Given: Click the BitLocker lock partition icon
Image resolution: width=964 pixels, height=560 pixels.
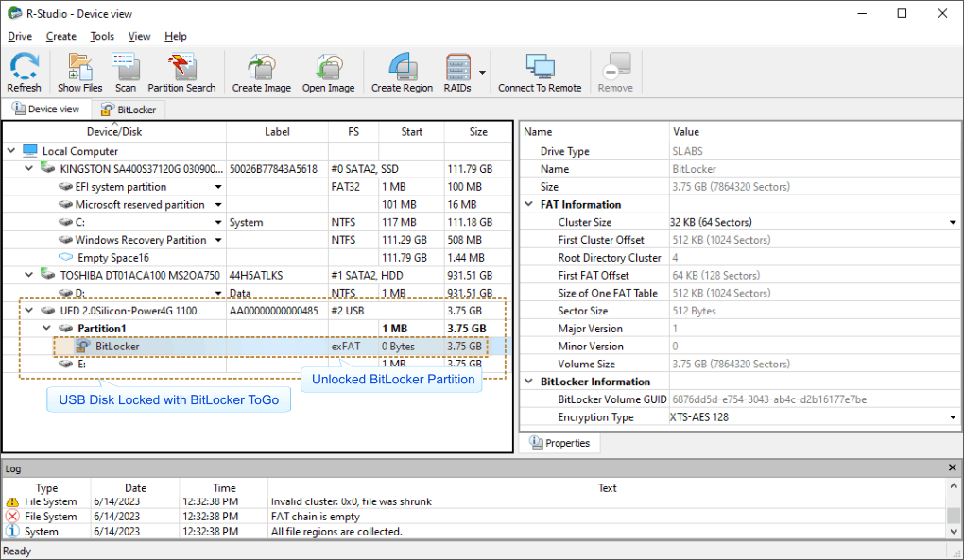Looking at the screenshot, I should (82, 347).
